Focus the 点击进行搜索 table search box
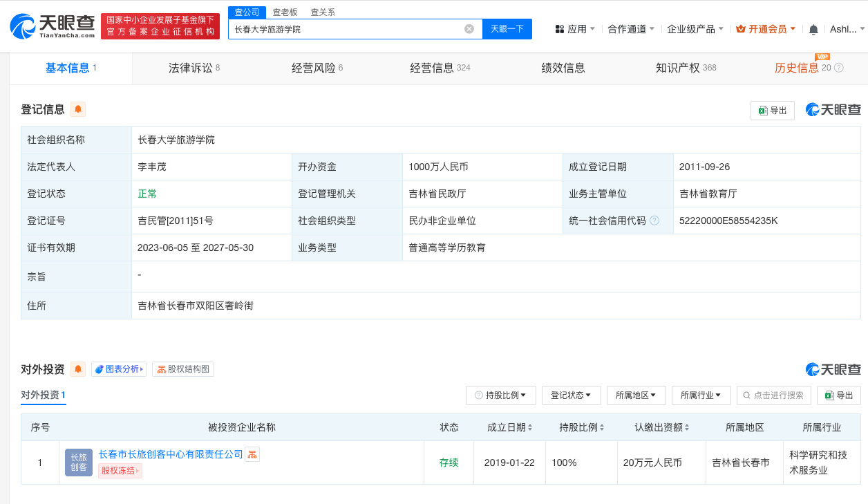This screenshot has height=504, width=868. coord(774,395)
